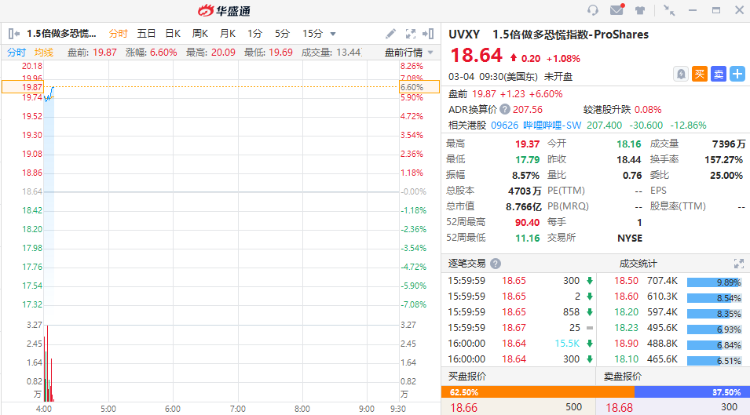Select the 逐笔交易 panel header
This screenshot has width=750, height=415.
pos(467,263)
